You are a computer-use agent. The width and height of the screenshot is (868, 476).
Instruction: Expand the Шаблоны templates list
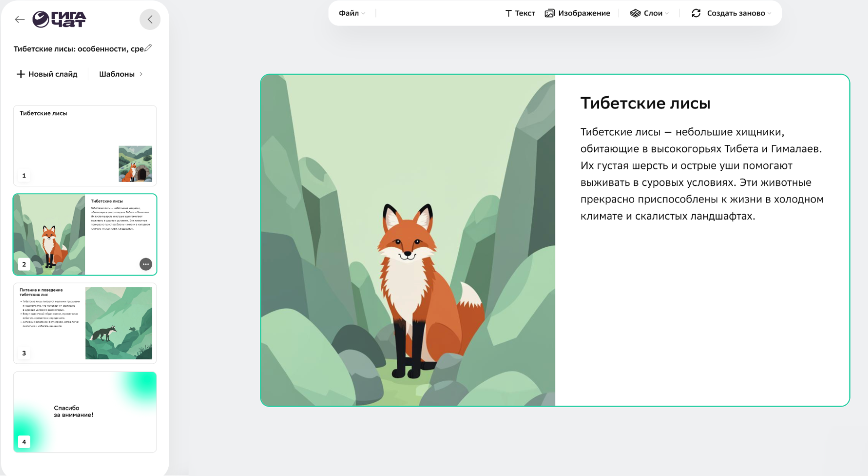[x=121, y=74]
